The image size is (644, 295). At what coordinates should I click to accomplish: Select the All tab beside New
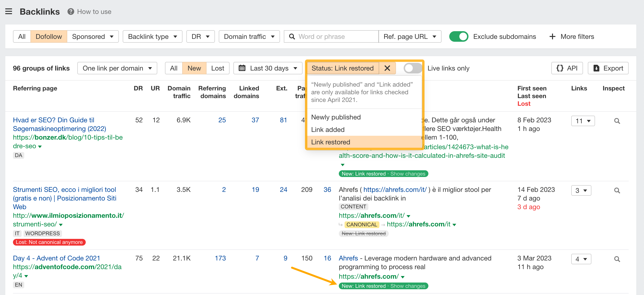[174, 68]
